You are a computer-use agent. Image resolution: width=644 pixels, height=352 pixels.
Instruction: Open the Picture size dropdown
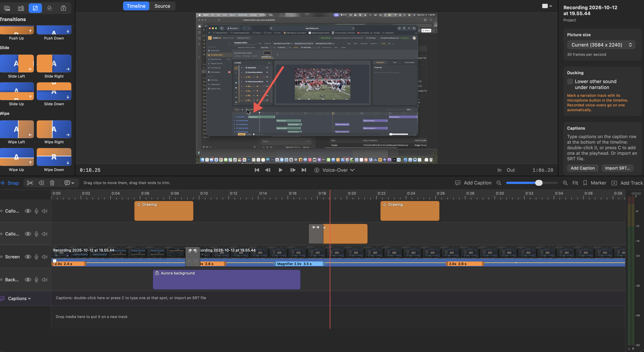(601, 45)
